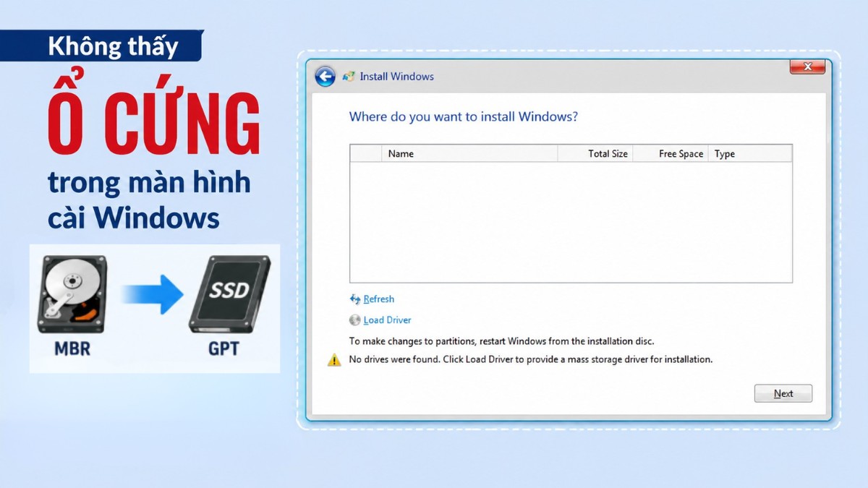Click the Install Windows setup icon
The height and width of the screenshot is (488, 868).
349,77
